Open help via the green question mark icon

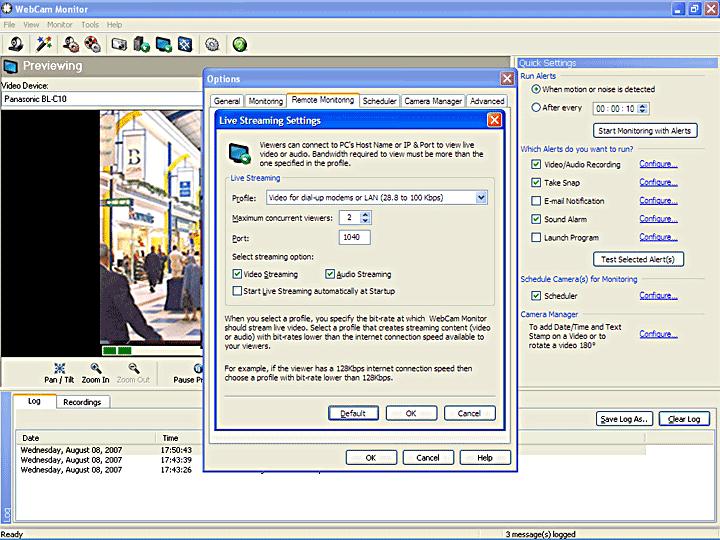tap(240, 45)
